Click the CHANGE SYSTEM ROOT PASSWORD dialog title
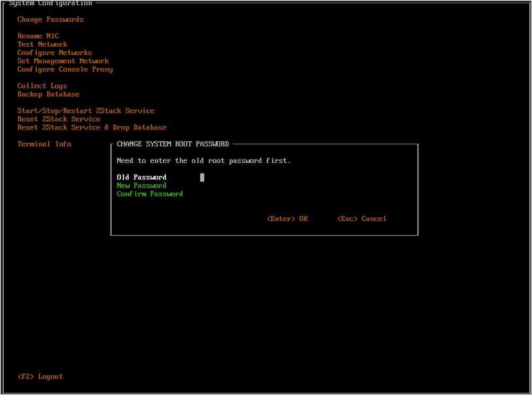The height and width of the screenshot is (395, 532). click(x=173, y=144)
